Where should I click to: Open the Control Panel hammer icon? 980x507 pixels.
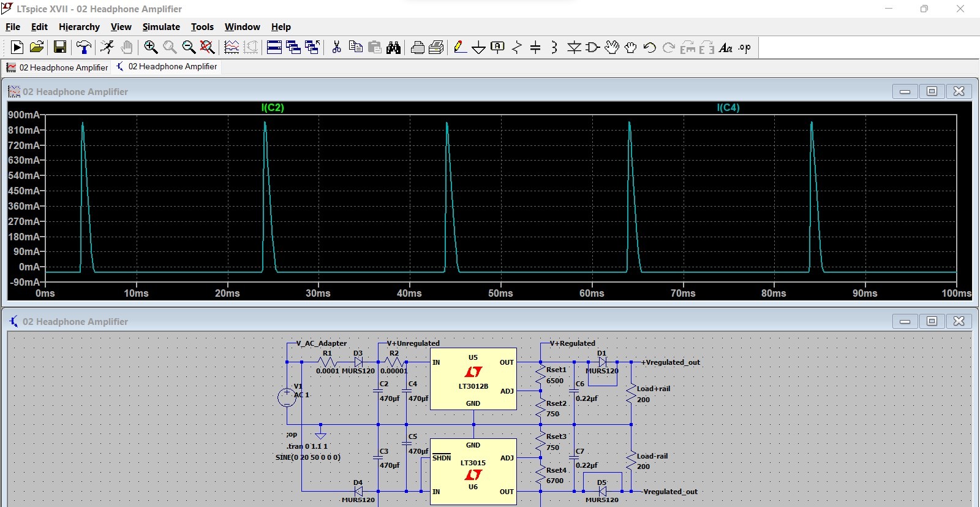coord(84,47)
